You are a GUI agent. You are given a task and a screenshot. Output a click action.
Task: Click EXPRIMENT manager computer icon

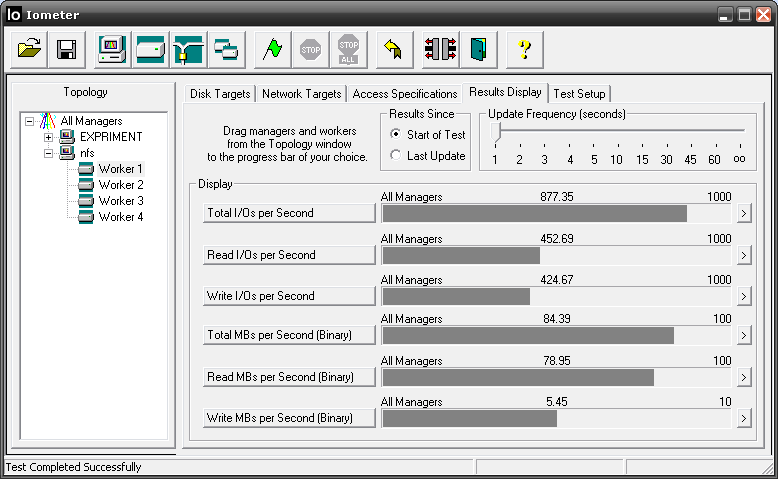[67, 137]
